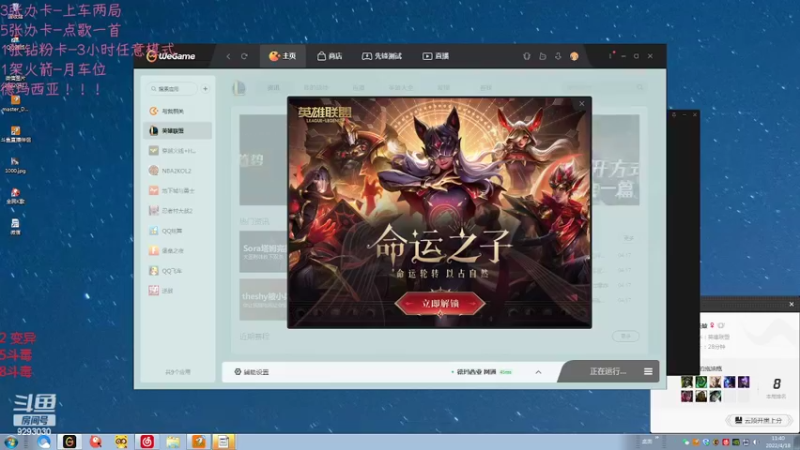Refresh the WeGame page

pyautogui.click(x=244, y=56)
